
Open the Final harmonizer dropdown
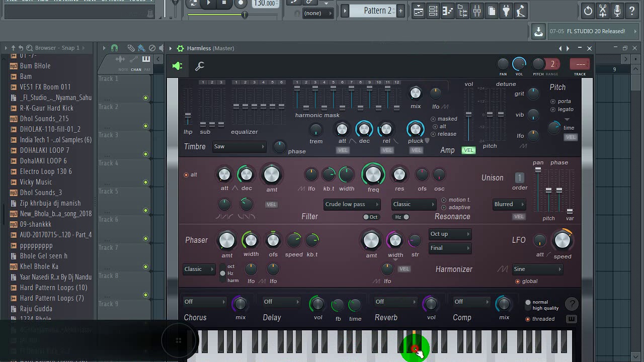[x=450, y=248]
